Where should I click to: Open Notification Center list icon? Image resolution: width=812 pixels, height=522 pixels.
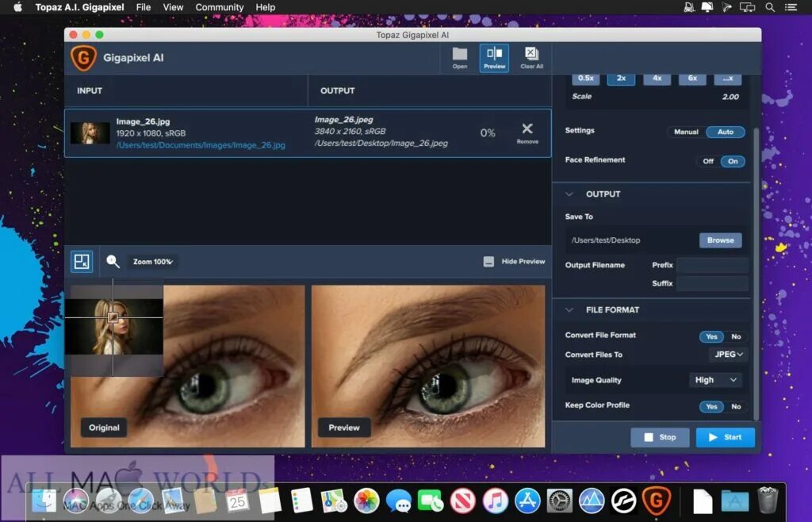click(791, 7)
